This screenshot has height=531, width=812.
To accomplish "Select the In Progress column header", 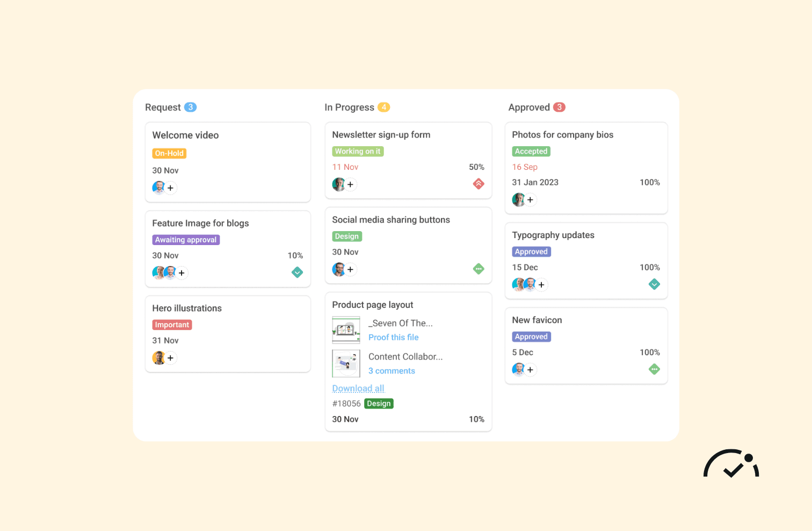I will (x=349, y=107).
